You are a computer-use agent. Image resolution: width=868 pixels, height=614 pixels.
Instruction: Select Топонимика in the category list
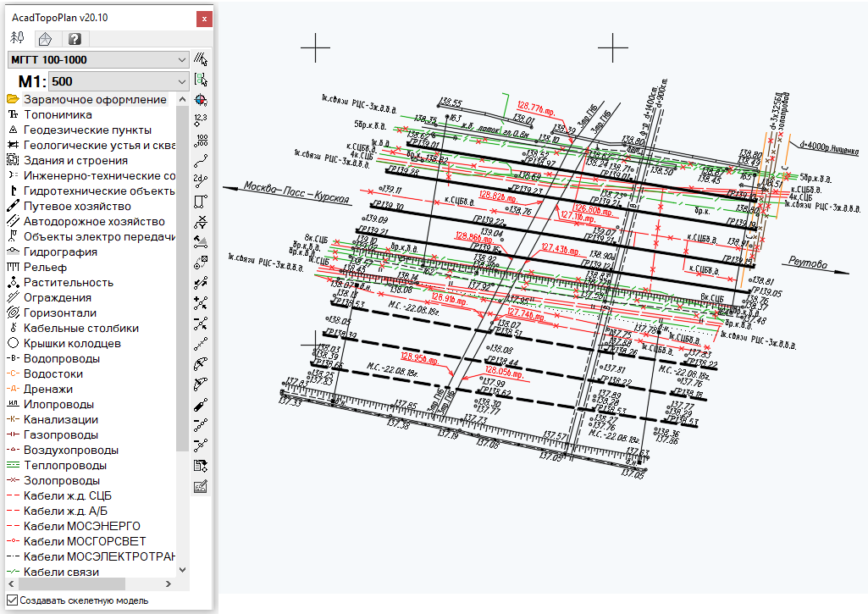pos(58,115)
